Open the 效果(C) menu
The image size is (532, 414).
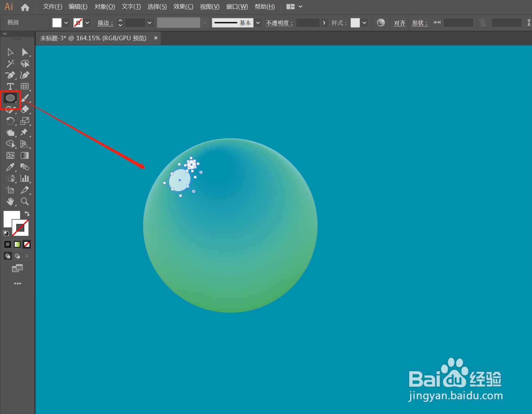click(x=183, y=7)
